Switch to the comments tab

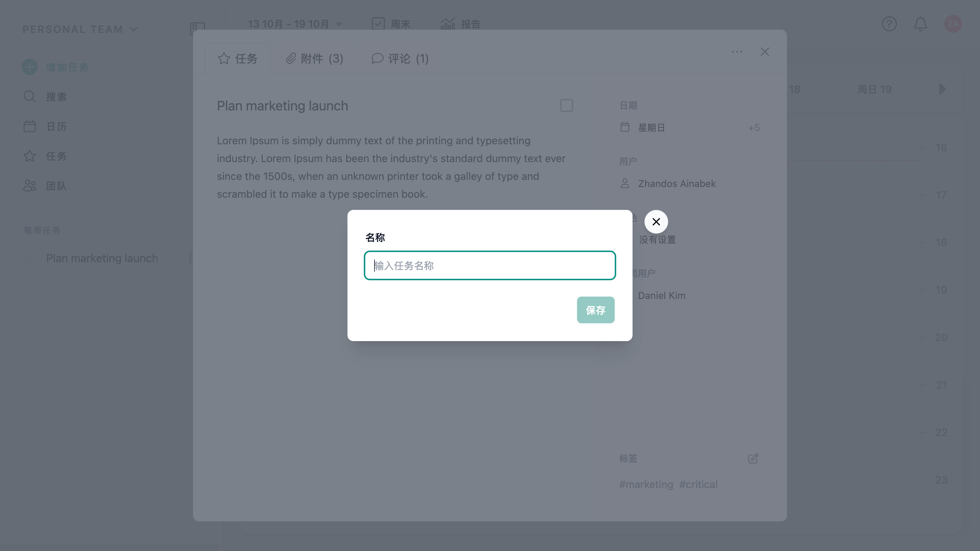pyautogui.click(x=400, y=58)
